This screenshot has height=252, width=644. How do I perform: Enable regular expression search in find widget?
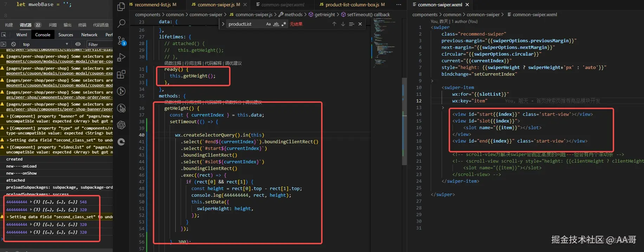(x=284, y=24)
